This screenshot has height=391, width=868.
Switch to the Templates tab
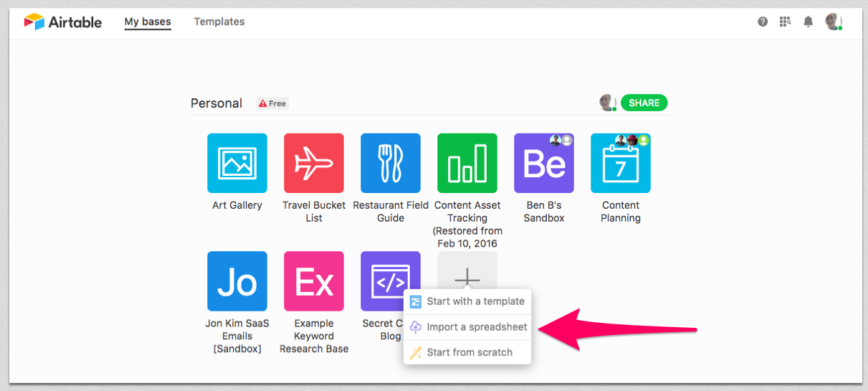[219, 22]
